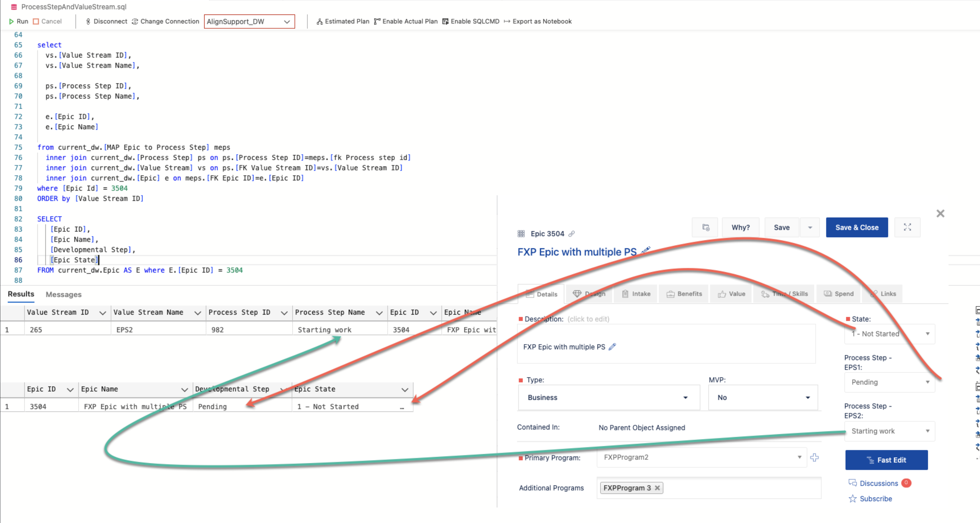Click the expand fullscreen icon in the Epic panel

907,227
